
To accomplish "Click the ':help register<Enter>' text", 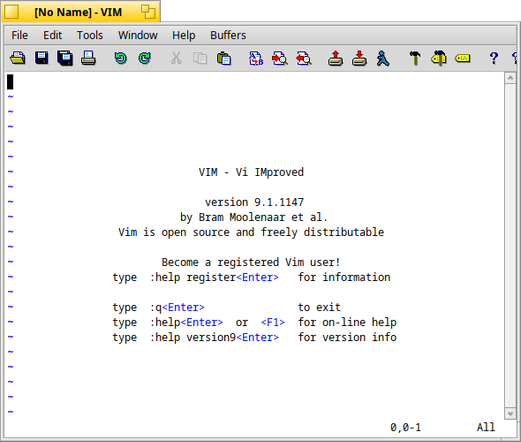I will click(214, 277).
